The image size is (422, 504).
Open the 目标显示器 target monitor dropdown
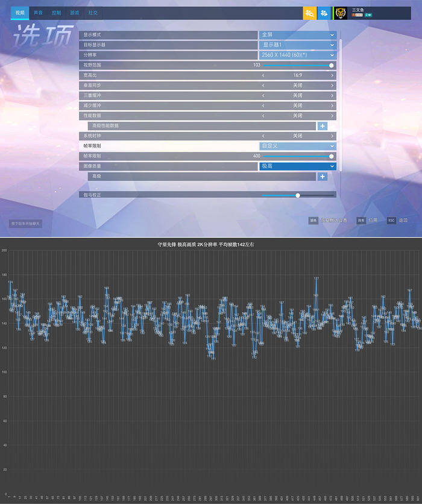298,45
